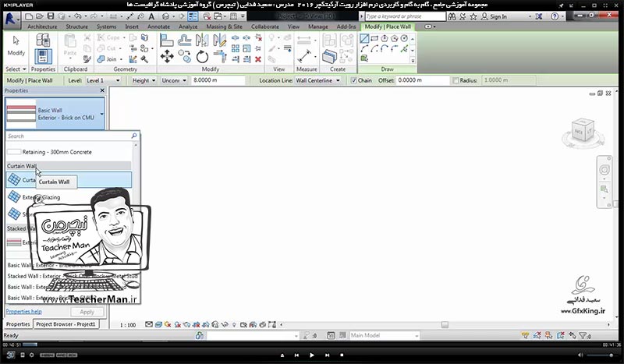Click the steering wheel on navigation bar
This screenshot has height=364, width=624.
[604, 170]
